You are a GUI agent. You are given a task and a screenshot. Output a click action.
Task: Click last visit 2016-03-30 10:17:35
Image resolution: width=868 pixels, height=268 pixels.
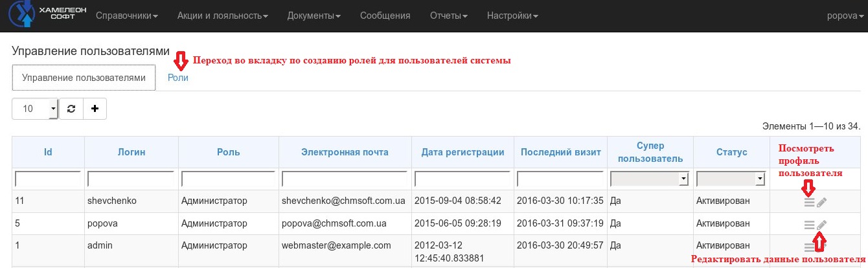560,201
